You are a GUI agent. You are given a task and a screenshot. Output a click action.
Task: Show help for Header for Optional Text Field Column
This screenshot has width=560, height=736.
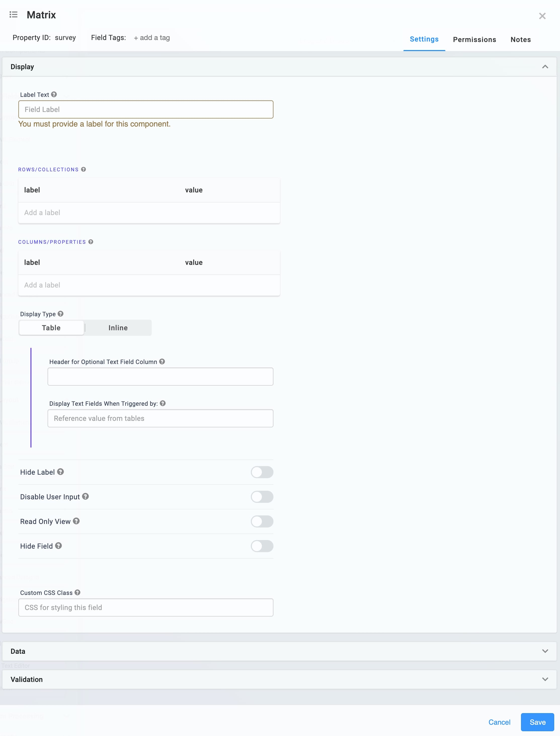[x=162, y=362]
